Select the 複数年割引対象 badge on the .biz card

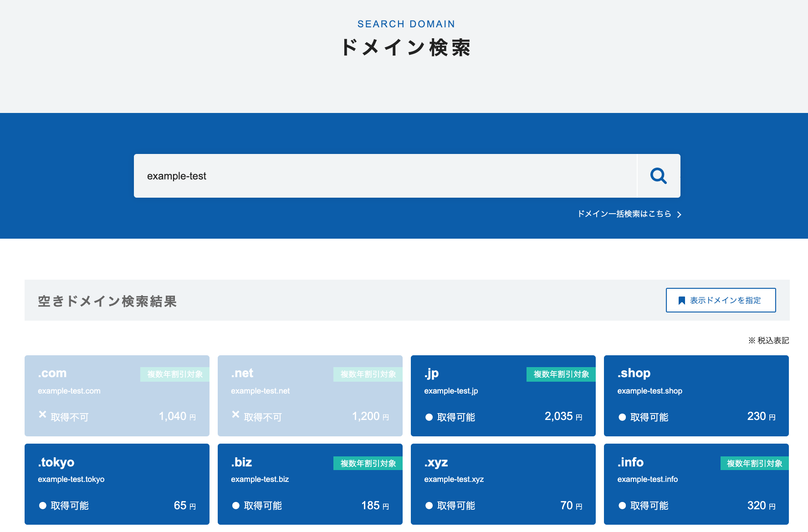tap(368, 463)
